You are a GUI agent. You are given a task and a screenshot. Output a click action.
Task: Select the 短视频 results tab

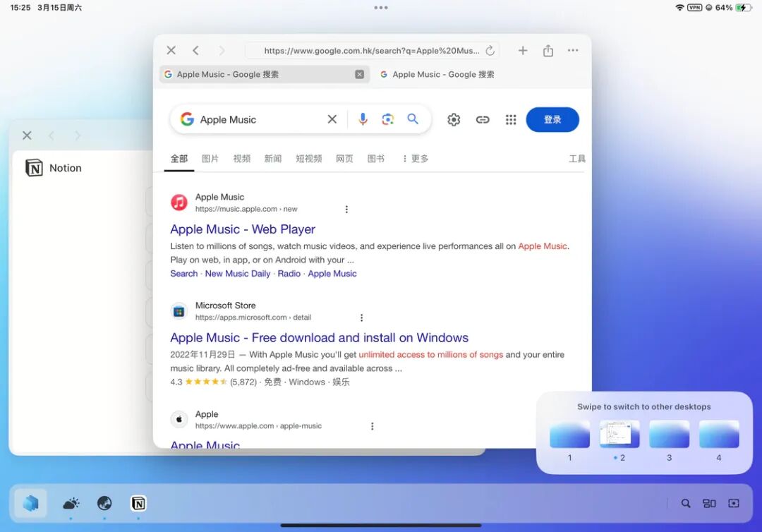[308, 159]
